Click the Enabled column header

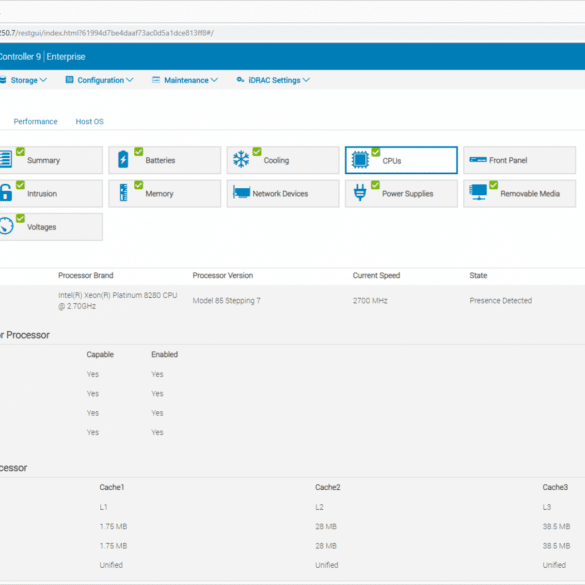[x=165, y=354]
